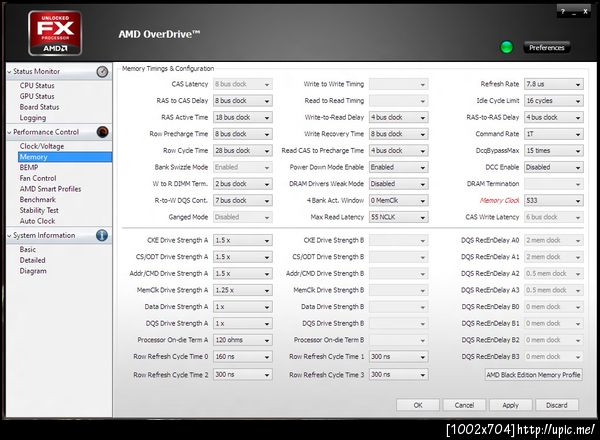This screenshot has height=440, width=600.
Task: Open W to R DIMM Term dropdown
Action: click(x=243, y=184)
